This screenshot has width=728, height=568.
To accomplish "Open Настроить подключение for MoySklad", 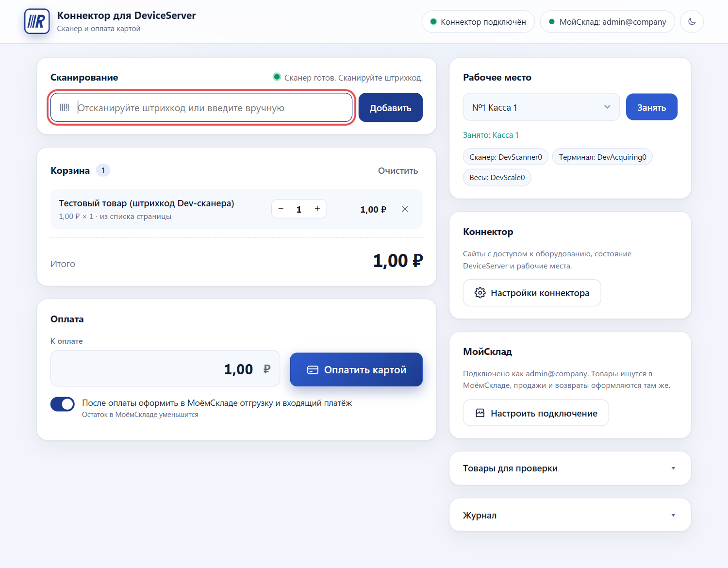I will [x=536, y=413].
